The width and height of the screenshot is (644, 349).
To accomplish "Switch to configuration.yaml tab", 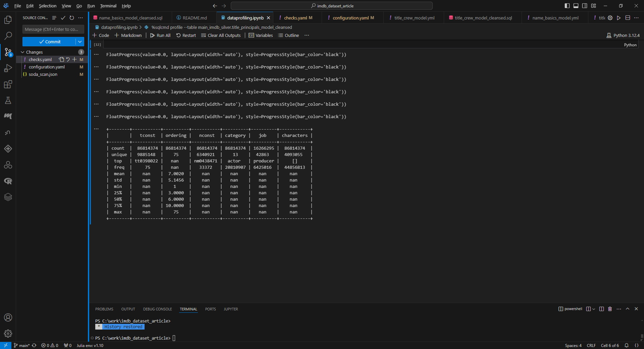I will [x=353, y=18].
